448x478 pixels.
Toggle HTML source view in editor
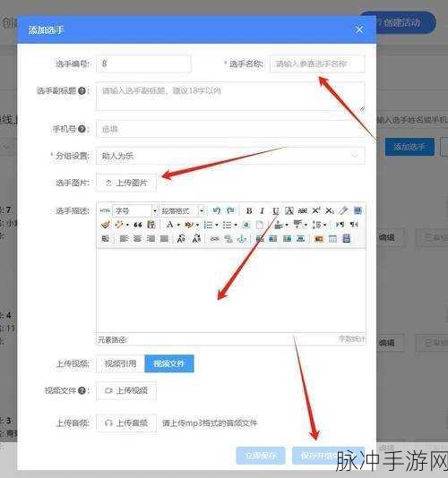[x=105, y=210]
